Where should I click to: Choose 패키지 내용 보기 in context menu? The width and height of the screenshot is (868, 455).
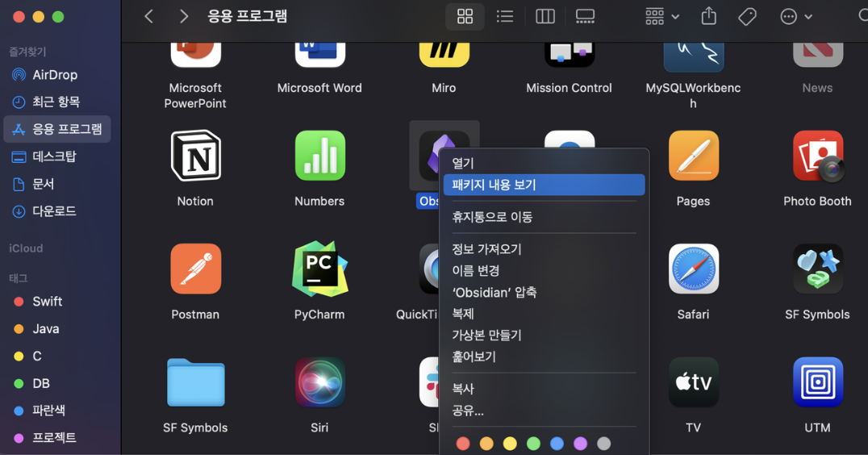click(545, 185)
